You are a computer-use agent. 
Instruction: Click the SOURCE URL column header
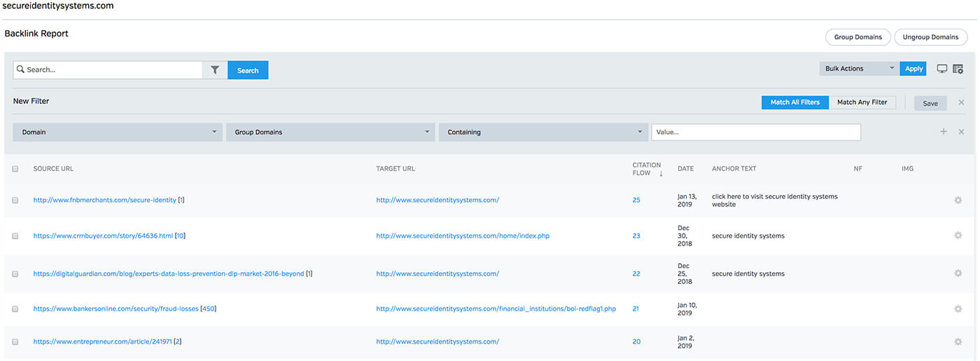coord(53,169)
